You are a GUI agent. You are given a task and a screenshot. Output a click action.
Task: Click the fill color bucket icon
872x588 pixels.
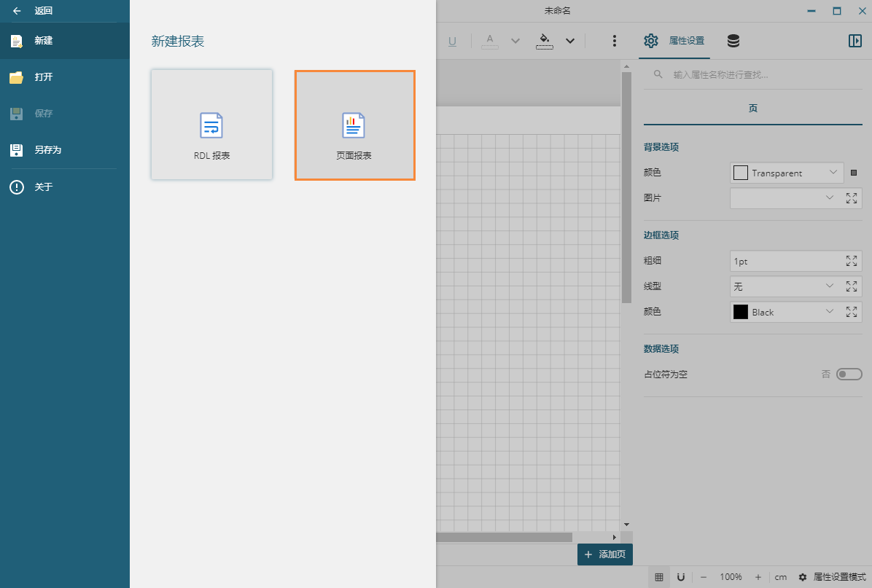pyautogui.click(x=545, y=40)
